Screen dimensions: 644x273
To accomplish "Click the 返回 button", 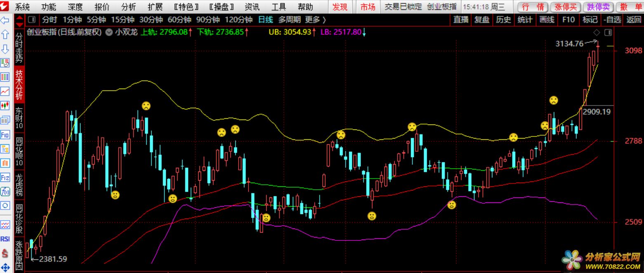I will click(634, 20).
